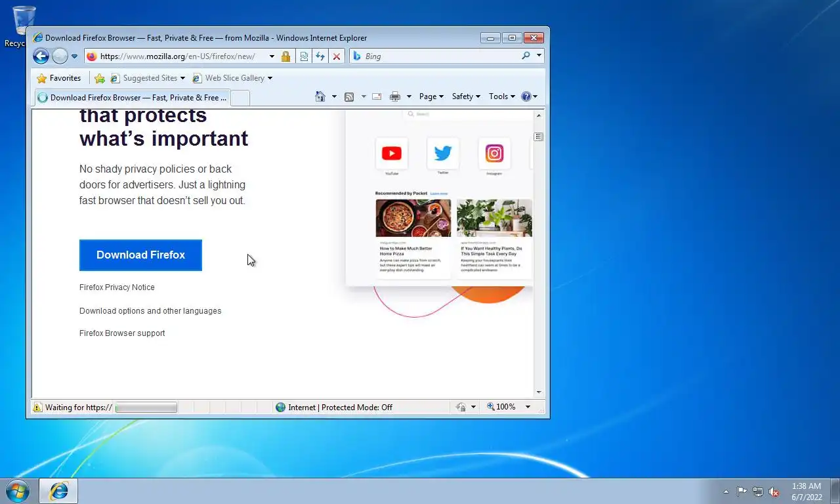The height and width of the screenshot is (504, 840).
Task: Open the Favorites star button
Action: tap(58, 78)
